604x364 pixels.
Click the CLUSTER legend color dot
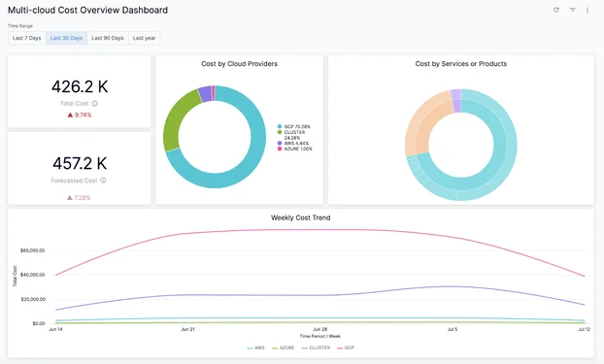(x=280, y=132)
